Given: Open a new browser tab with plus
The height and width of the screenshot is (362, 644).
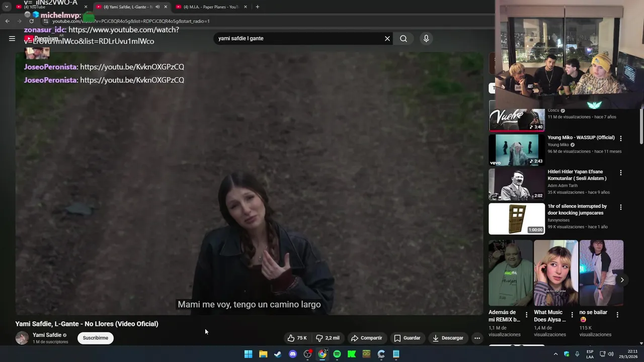Looking at the screenshot, I should tap(257, 7).
